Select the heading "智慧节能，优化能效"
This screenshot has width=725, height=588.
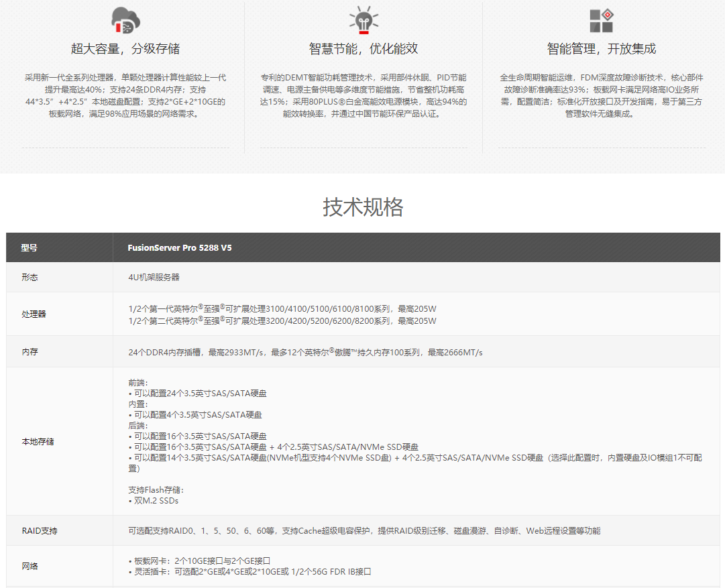[x=364, y=48]
